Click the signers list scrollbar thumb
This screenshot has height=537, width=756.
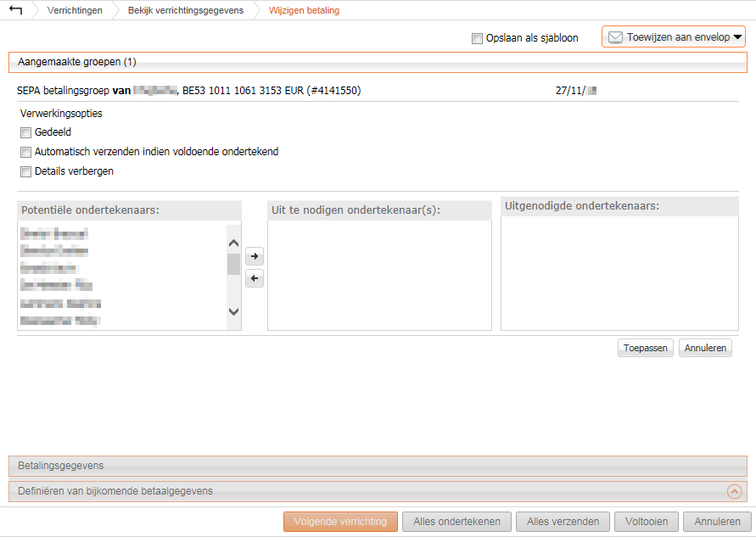click(x=233, y=265)
